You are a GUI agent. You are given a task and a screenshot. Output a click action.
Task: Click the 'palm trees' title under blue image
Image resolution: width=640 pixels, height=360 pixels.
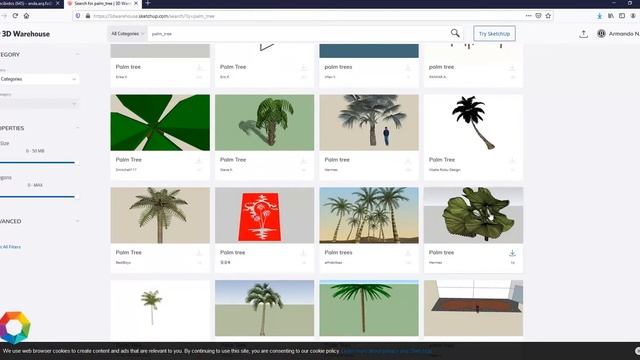(338, 67)
